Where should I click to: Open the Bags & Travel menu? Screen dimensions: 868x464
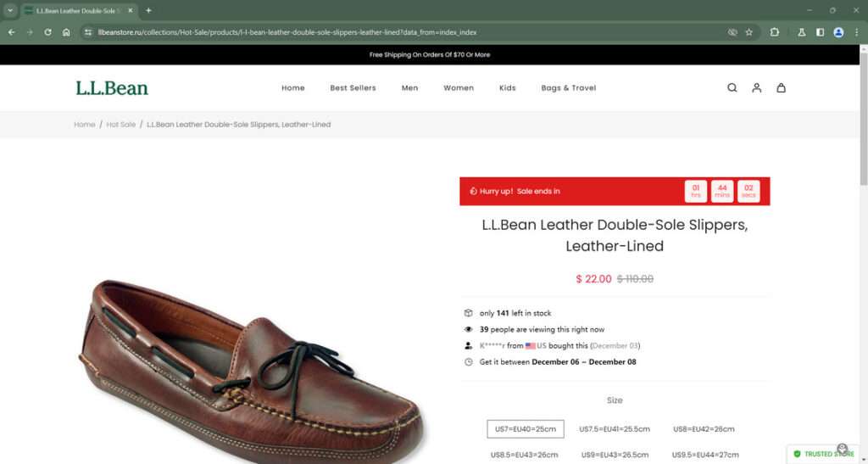[x=569, y=87]
